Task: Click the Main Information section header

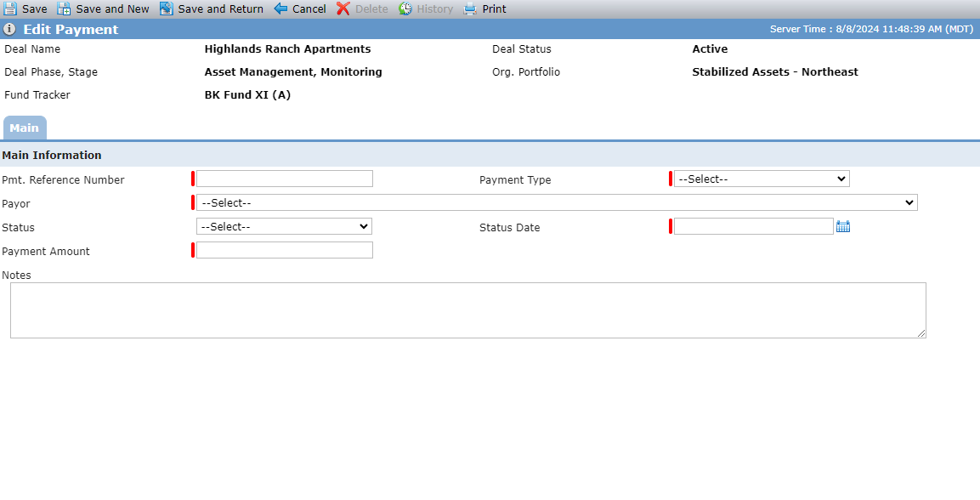Action: click(52, 155)
